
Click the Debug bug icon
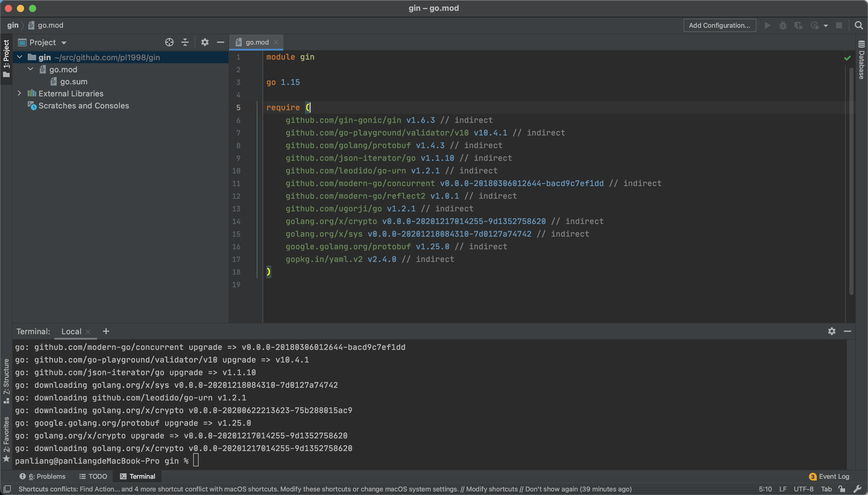783,26
